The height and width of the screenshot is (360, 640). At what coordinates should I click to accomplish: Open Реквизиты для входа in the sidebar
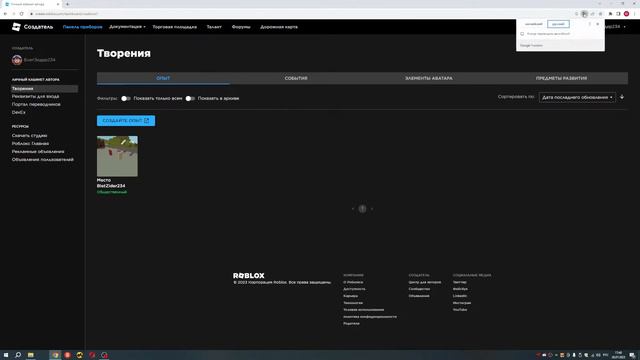point(35,96)
